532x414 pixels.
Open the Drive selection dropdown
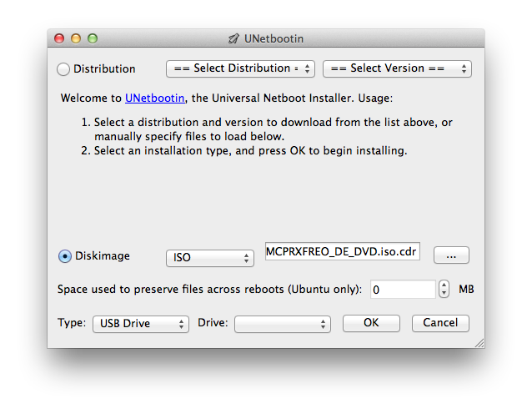coord(283,324)
